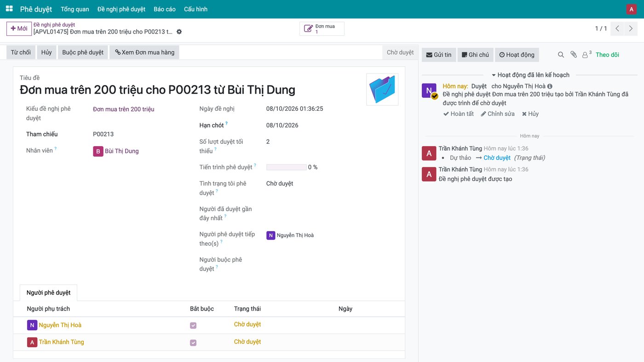Click the gear settings icon beside record title
This screenshot has width=644, height=362.
(179, 32)
